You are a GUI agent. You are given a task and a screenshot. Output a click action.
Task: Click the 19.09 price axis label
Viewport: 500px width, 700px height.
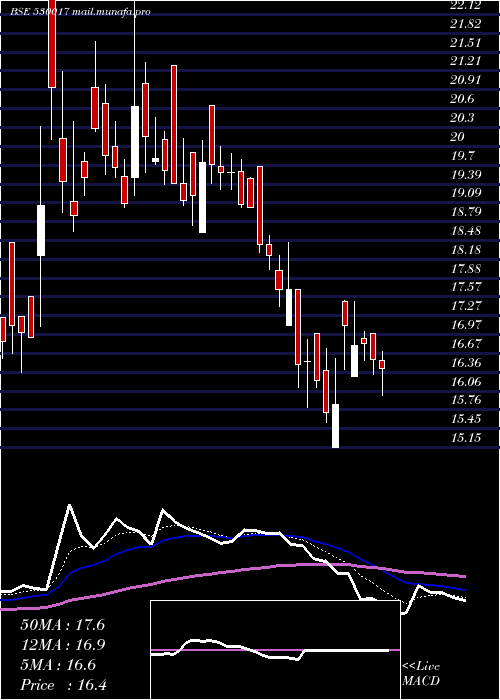(x=466, y=193)
